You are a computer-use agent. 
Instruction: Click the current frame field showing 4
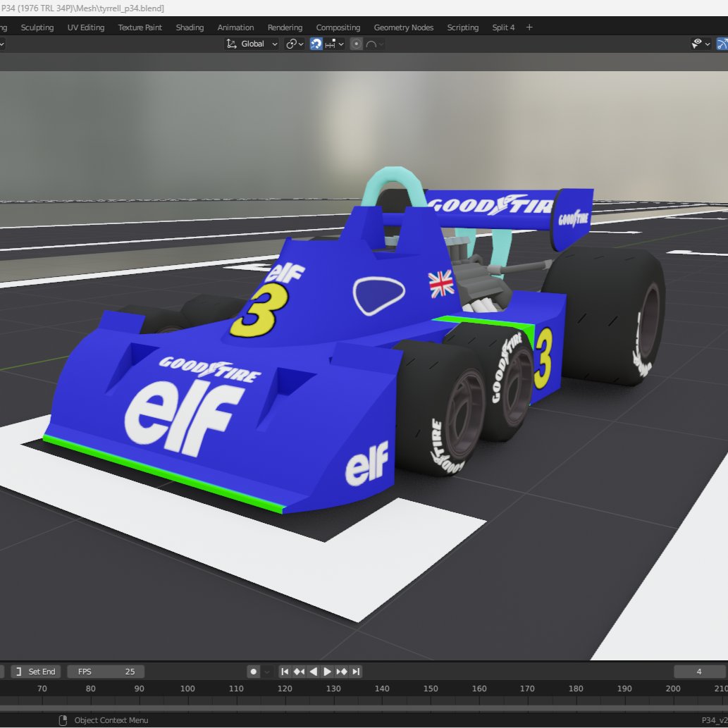699,672
